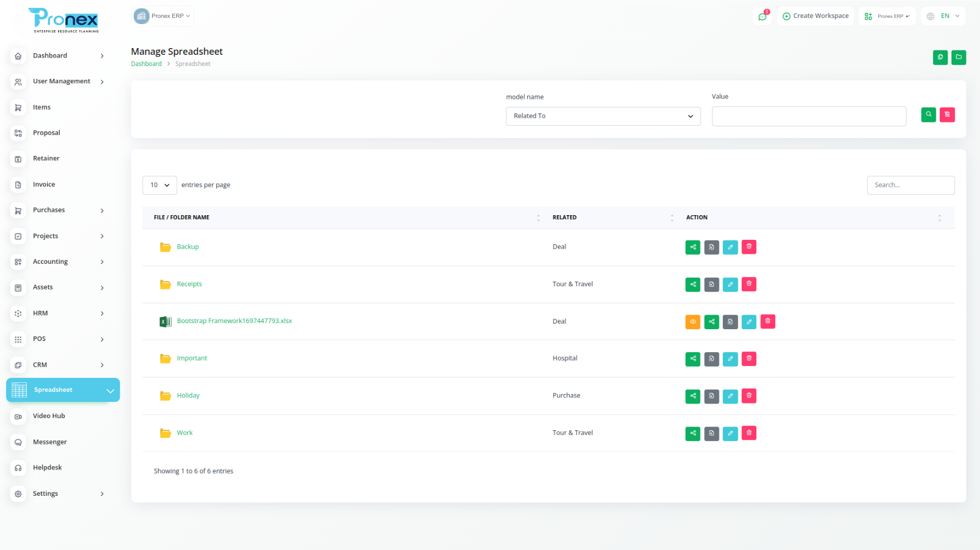Screen dimensions: 980x550
Task: Open the EN language dropdown
Action: tap(943, 16)
